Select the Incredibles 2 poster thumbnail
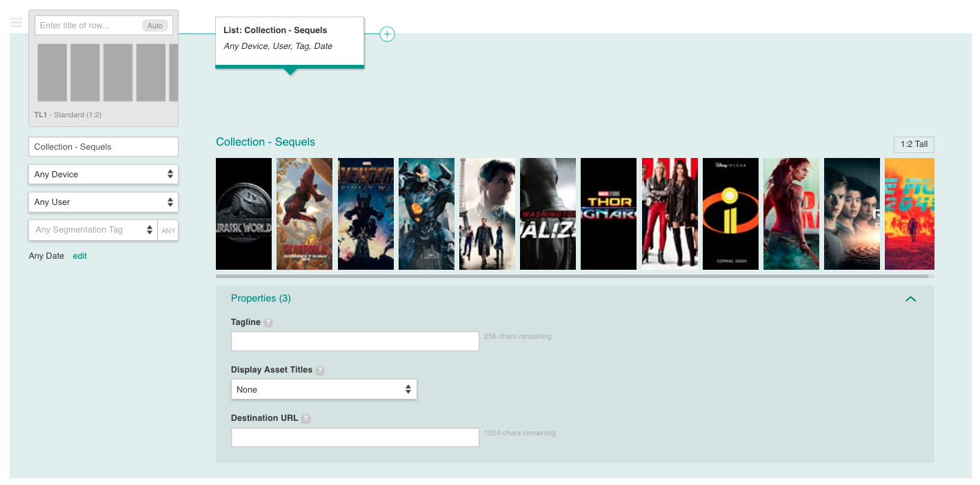The width and height of the screenshot is (980, 485). click(730, 214)
